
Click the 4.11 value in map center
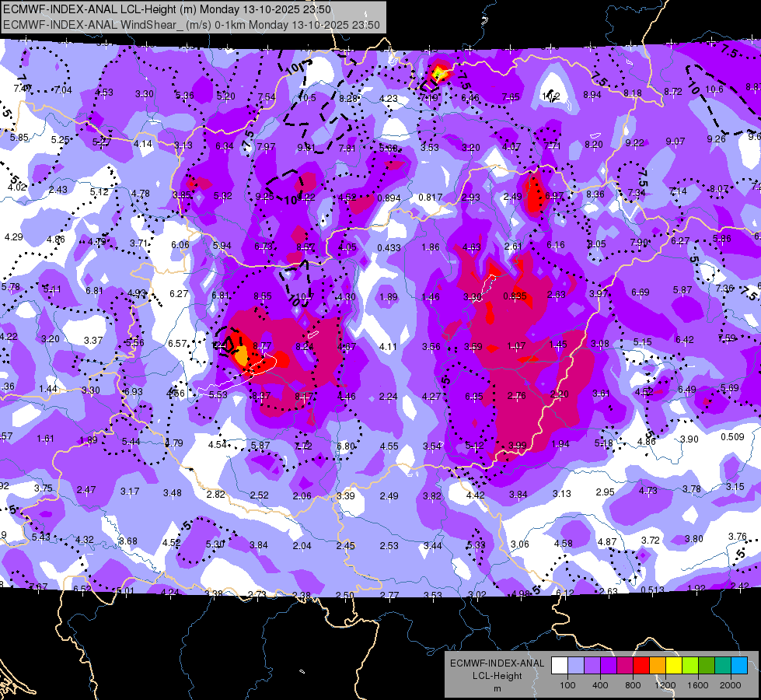[x=388, y=346]
